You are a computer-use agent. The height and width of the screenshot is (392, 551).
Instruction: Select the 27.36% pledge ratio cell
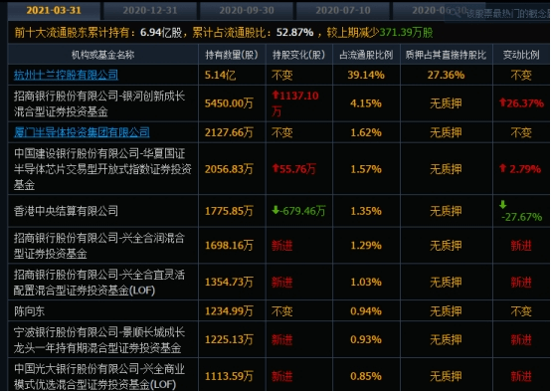tap(446, 75)
